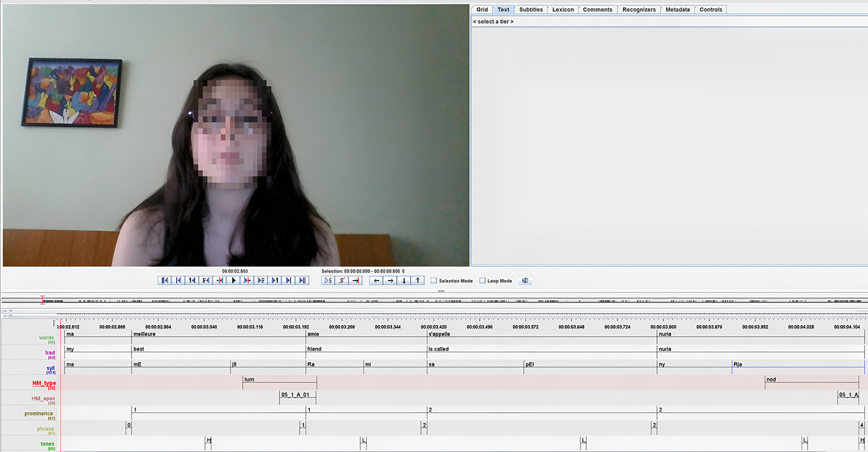Screen dimensions: 868x452
Task: Select the HM_type tier label
Action: (44, 383)
